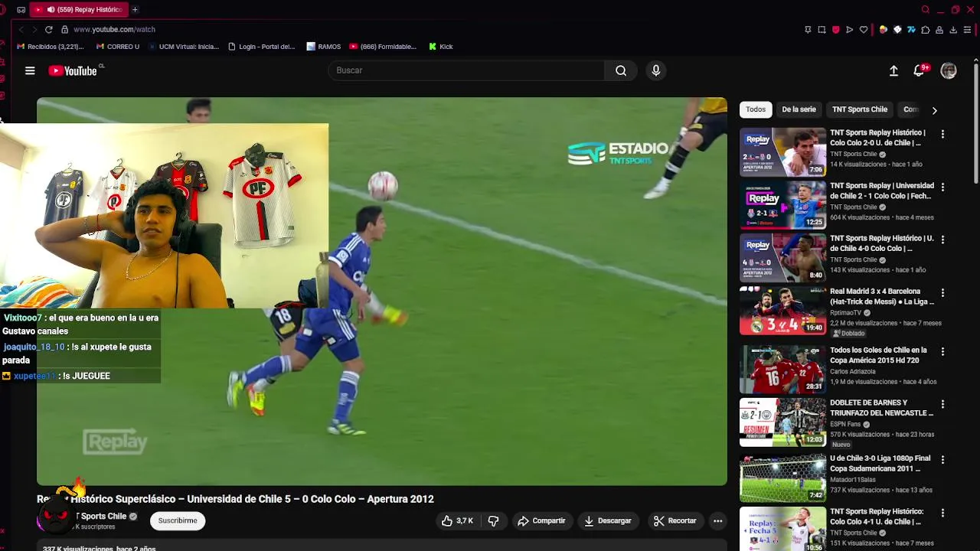Open the (666) Formidable bookmark
Viewport: 980px width, 551px height.
click(383, 47)
